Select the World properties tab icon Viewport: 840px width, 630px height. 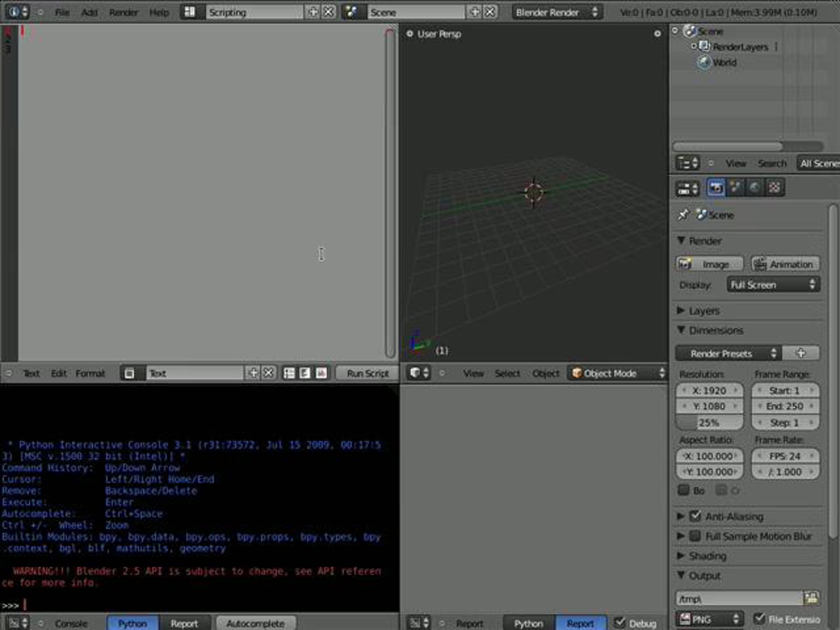pyautogui.click(x=755, y=188)
